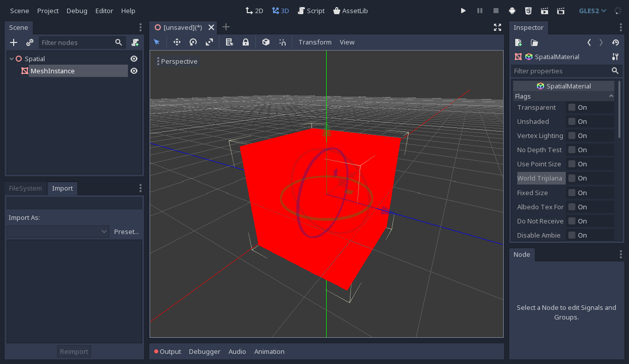
Task: Open the Inspector dock options menu
Action: pos(621,27)
